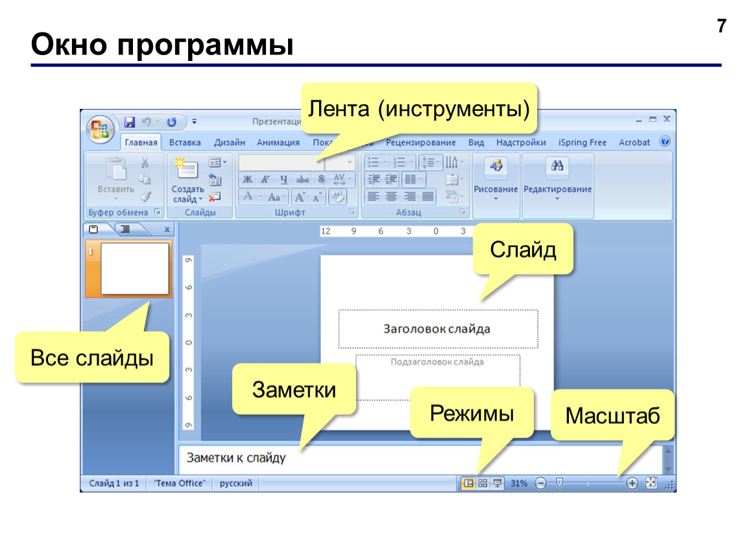Toggle strikethrough abc formatting
This screenshot has width=746, height=560.
pyautogui.click(x=302, y=180)
